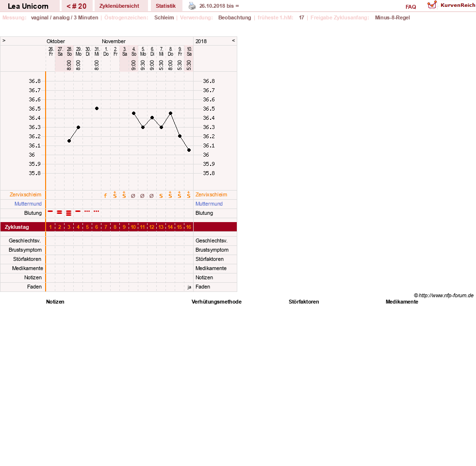Click the S+ mucus symbol on day 16
The image size is (476, 466).
189,195
